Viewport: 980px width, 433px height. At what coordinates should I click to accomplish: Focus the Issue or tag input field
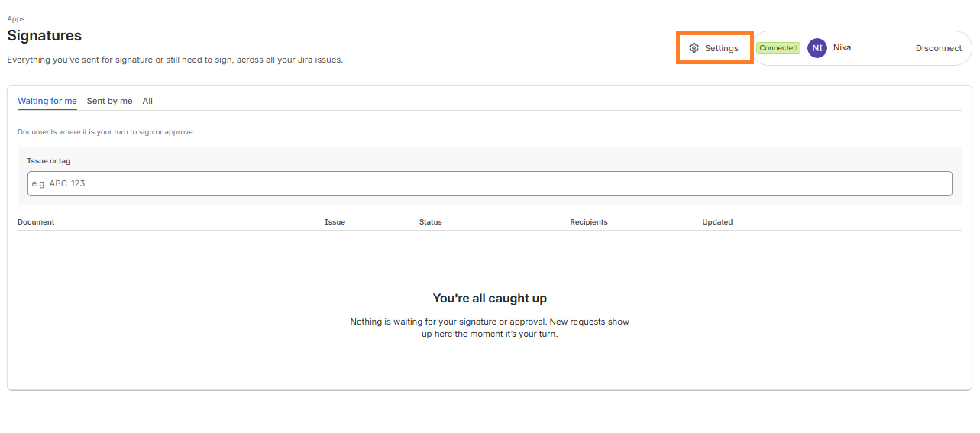(490, 183)
